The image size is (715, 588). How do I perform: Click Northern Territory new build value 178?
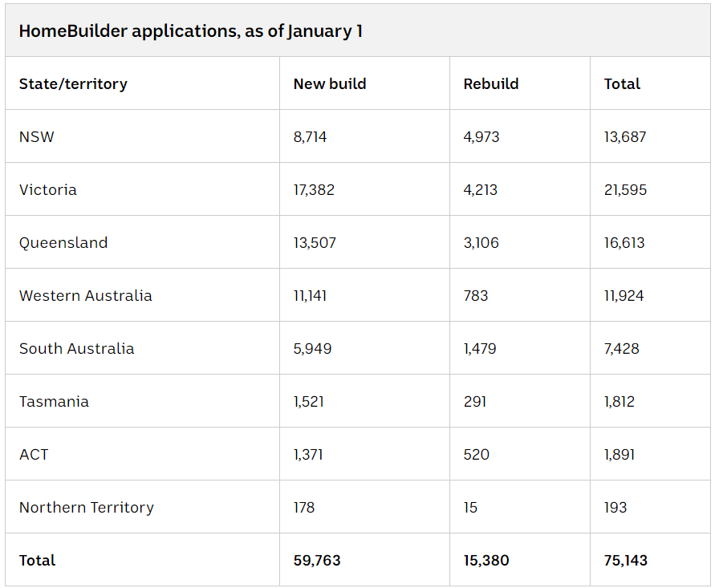[304, 507]
